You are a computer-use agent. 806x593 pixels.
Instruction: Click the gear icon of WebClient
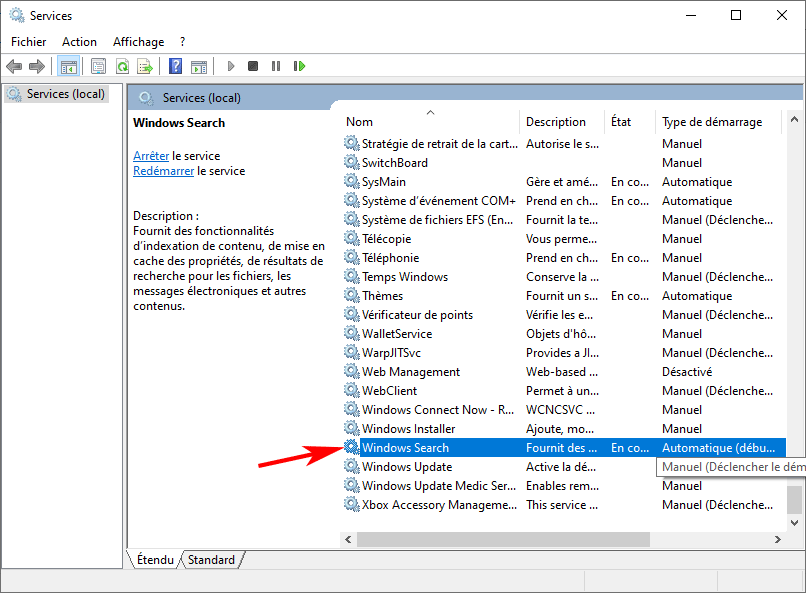point(352,391)
